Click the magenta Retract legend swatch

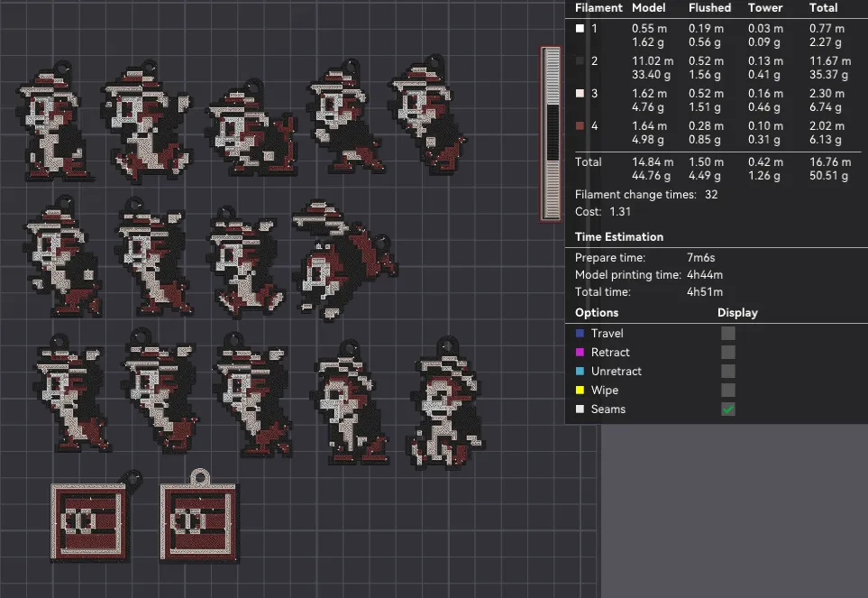[x=580, y=352]
